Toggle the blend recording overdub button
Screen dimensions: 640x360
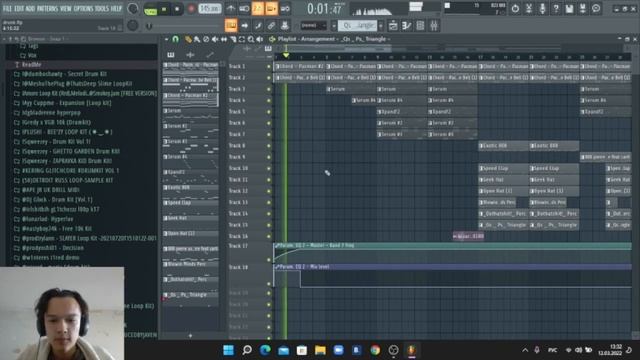[x=271, y=9]
